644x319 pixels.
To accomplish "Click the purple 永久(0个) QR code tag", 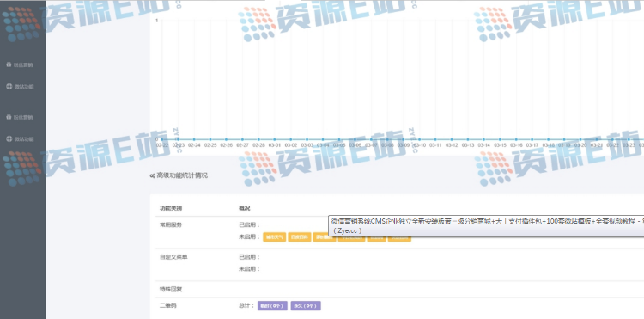I will coord(306,306).
